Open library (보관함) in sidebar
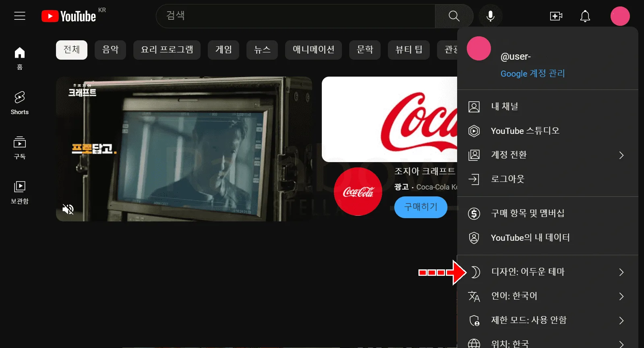644x348 pixels. pos(20,192)
